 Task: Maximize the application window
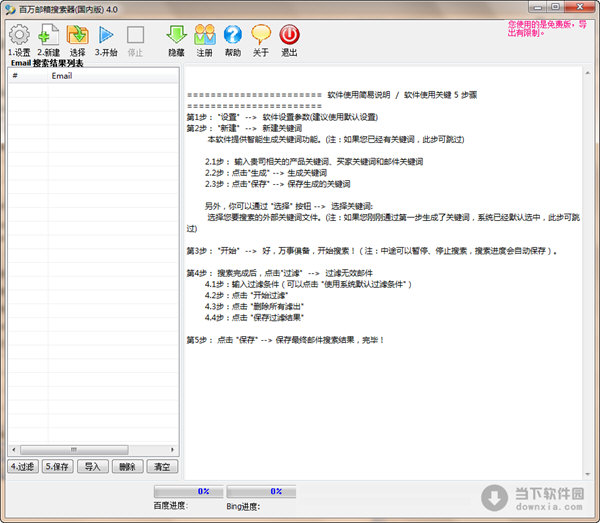pos(556,7)
